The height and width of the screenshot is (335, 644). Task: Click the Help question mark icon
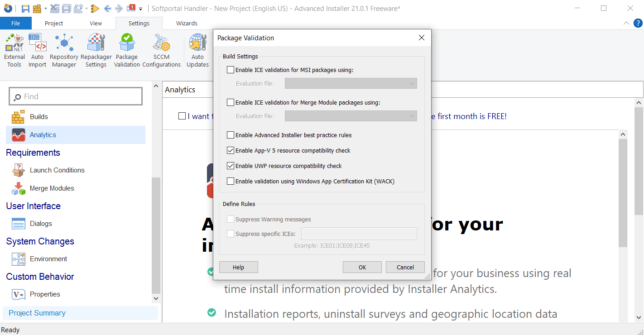(x=638, y=23)
